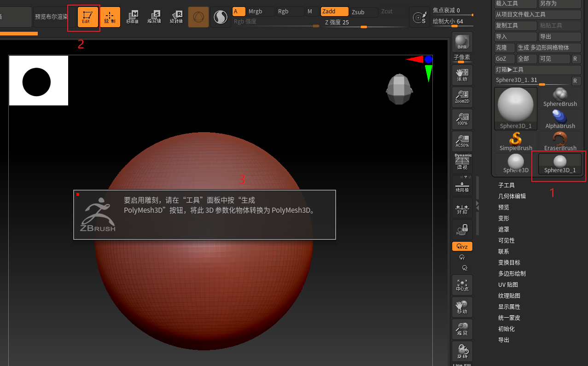Open the 灯箱▶工具 lightbox tools
The width and height of the screenshot is (588, 366).
[537, 70]
